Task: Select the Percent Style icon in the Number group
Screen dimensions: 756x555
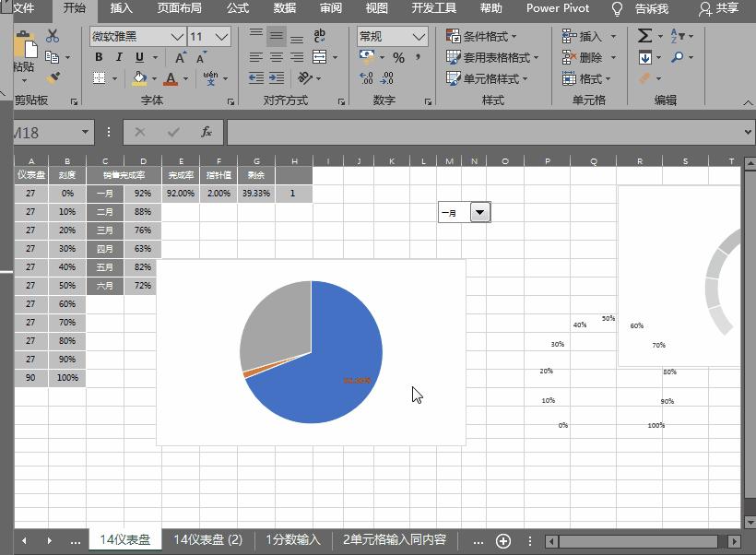Action: tap(398, 57)
